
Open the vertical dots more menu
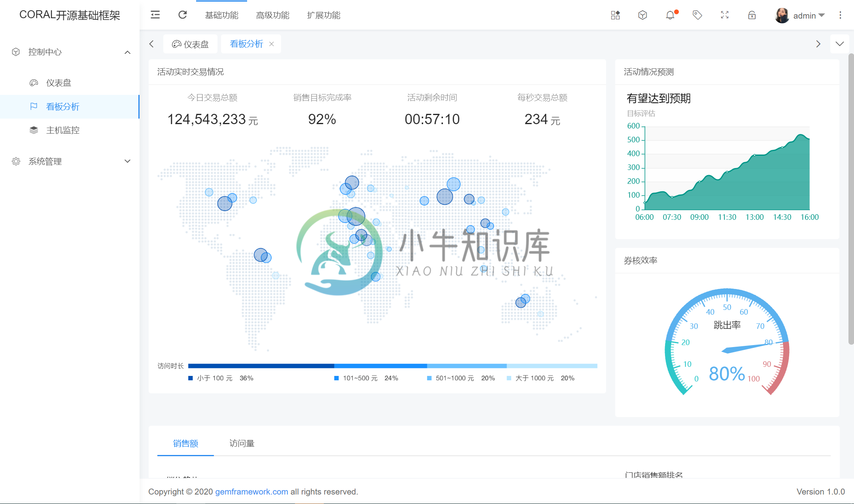click(x=840, y=15)
